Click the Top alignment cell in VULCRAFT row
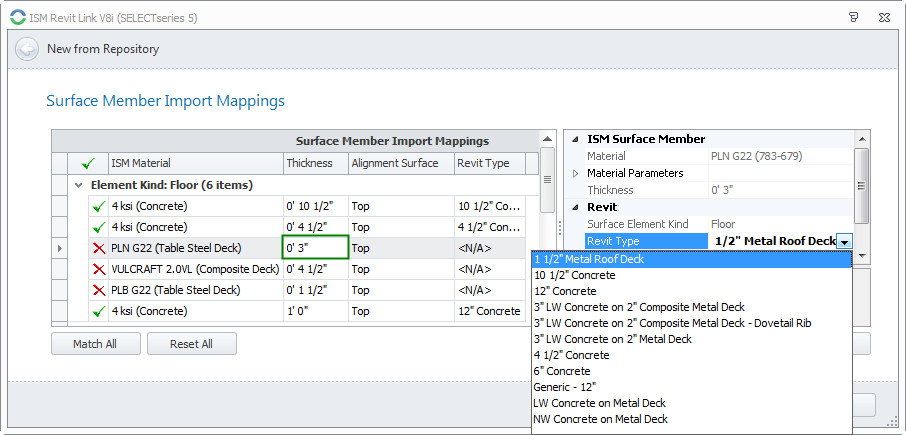906x435 pixels. (402, 269)
